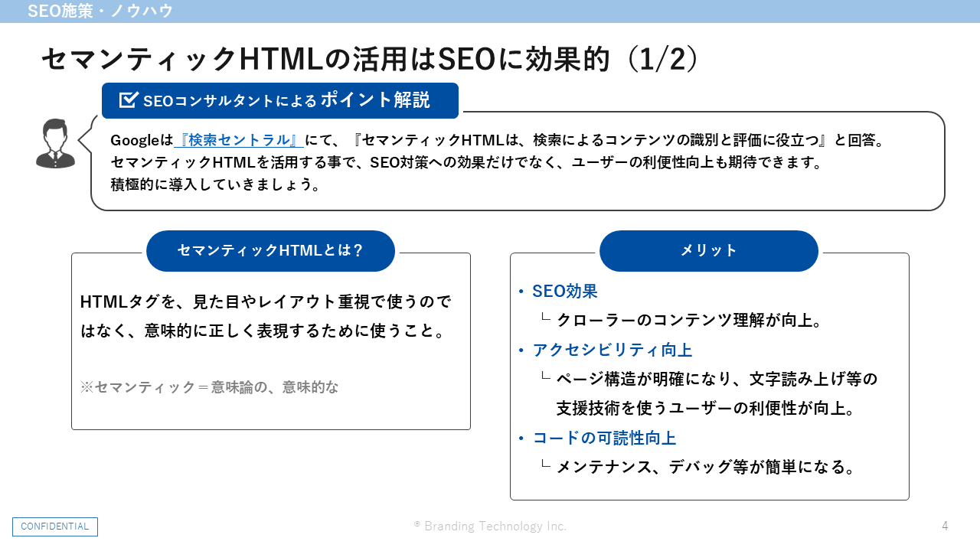
Task: Click the checkmark icon beside SEOコンサルタントによる
Action: (x=128, y=100)
